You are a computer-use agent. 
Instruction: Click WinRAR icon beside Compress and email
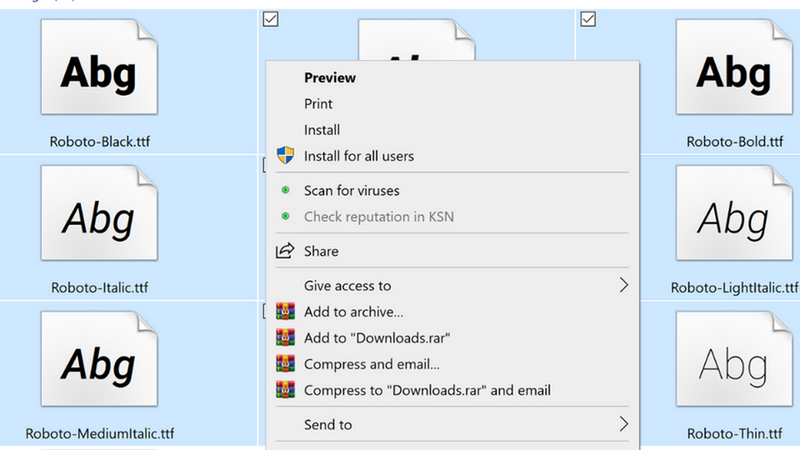click(285, 364)
